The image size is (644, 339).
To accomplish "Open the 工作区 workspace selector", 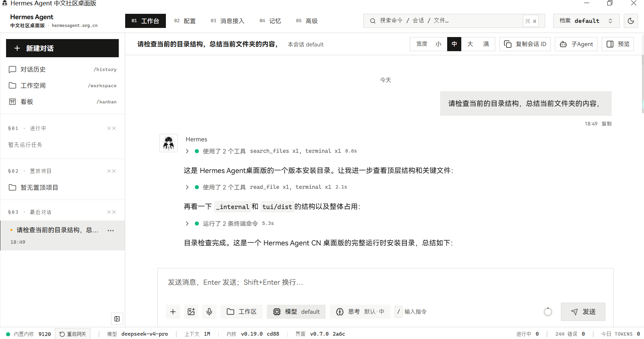I will (x=242, y=312).
